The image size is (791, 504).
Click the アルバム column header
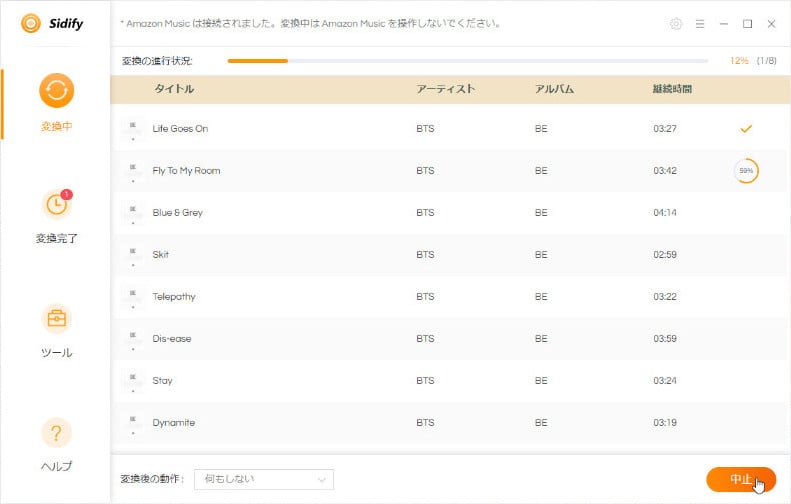pyautogui.click(x=554, y=89)
